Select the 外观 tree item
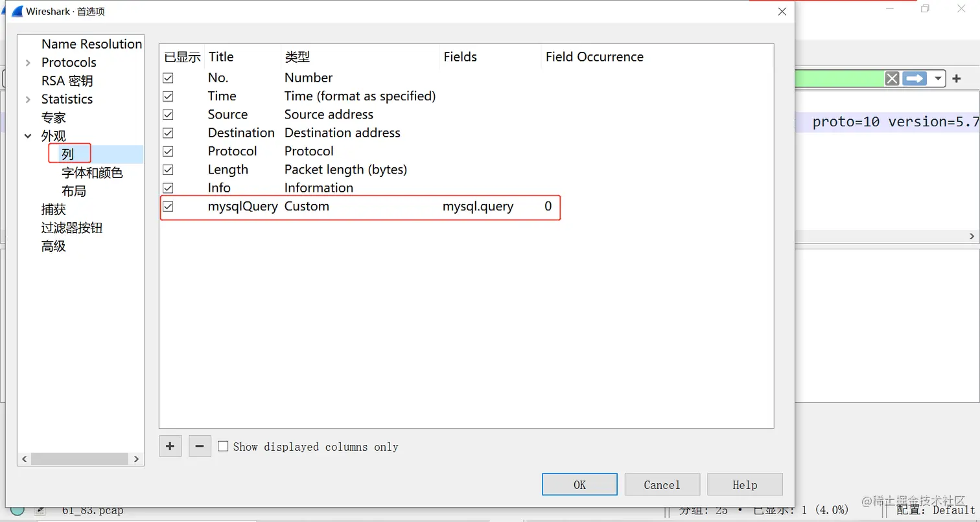Screen dimensions: 980x522 [53, 136]
